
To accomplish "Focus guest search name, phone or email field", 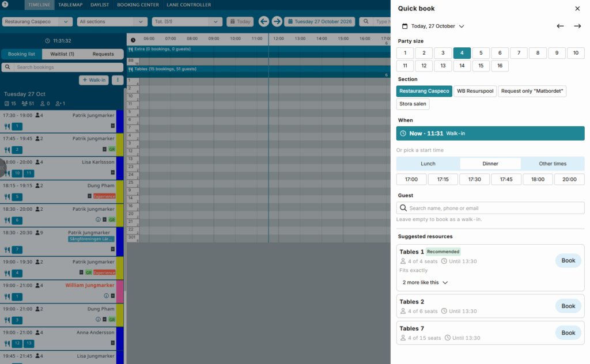I will [490, 208].
